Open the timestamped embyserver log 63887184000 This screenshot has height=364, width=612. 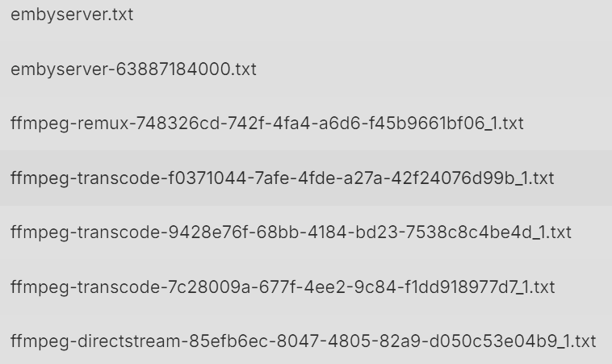306,69
